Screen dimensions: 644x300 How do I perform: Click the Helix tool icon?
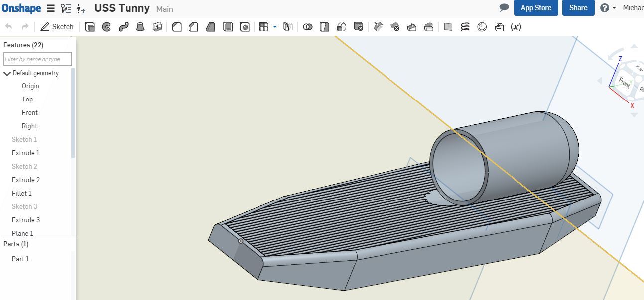tap(465, 27)
